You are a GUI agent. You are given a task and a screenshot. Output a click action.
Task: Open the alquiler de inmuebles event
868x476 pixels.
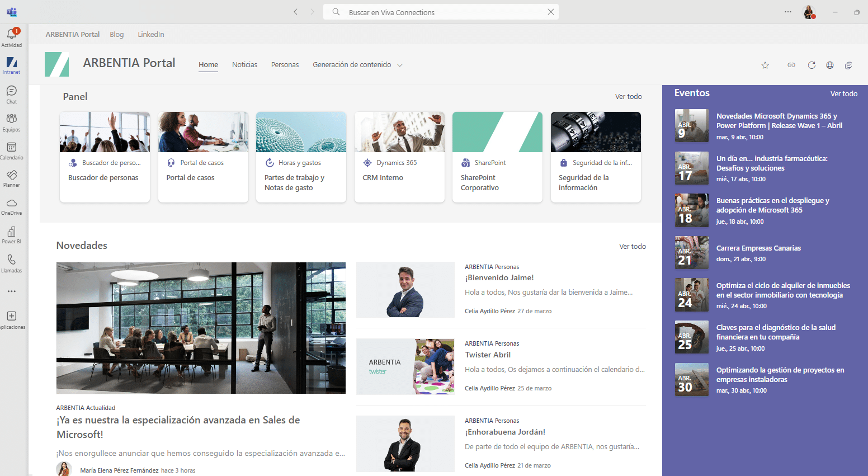[783, 290]
